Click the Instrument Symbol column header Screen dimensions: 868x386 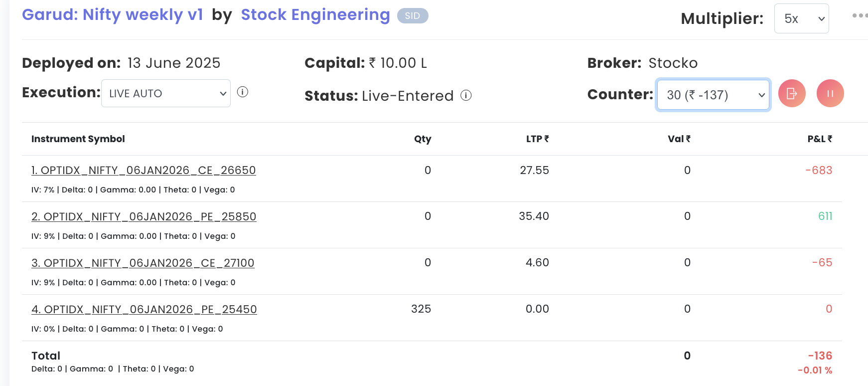click(78, 139)
